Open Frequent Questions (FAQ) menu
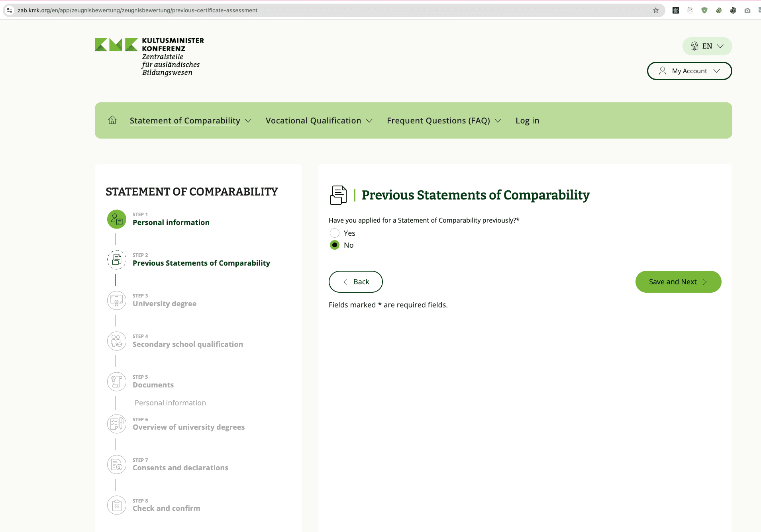 (x=443, y=121)
